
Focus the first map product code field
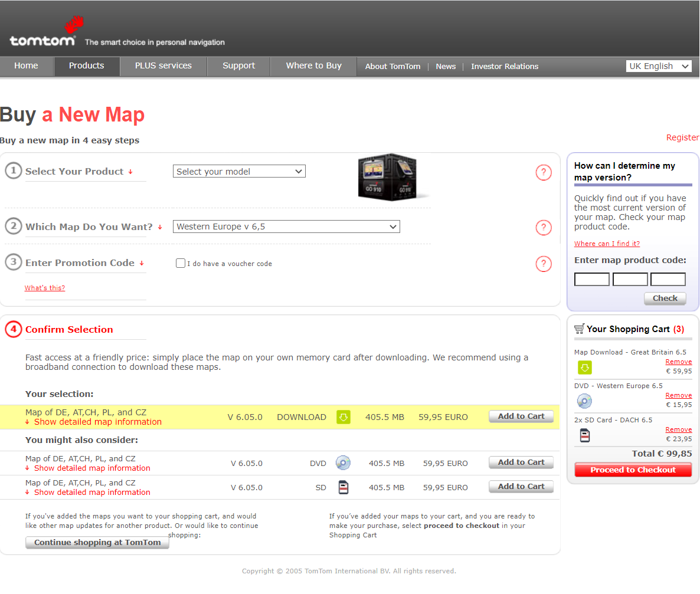click(x=592, y=280)
